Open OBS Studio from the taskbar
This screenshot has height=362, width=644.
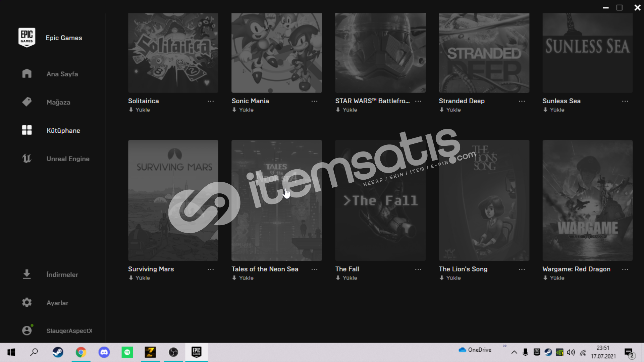173,352
